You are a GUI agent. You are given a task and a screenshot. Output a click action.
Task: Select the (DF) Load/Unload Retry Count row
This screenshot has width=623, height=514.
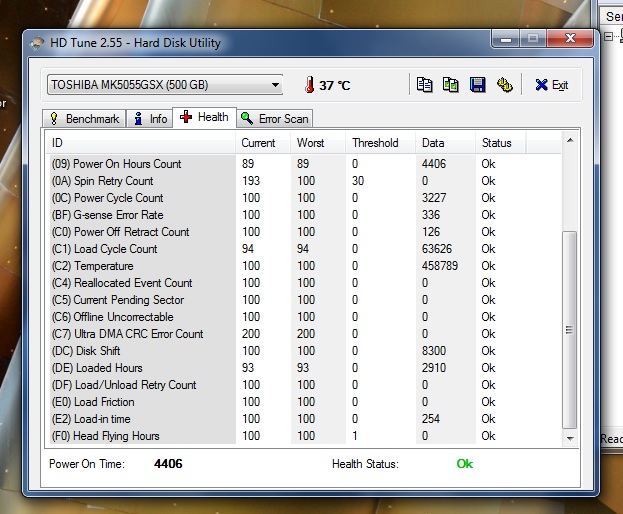pyautogui.click(x=304, y=385)
